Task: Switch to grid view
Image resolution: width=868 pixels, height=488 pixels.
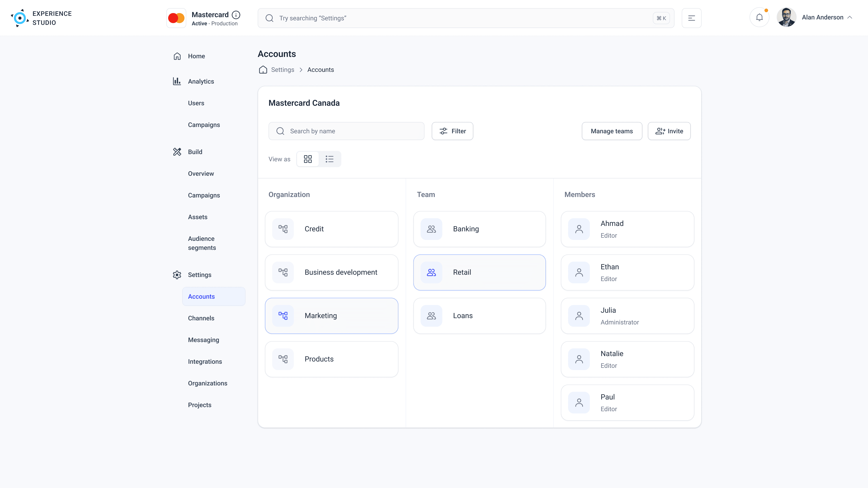Action: click(308, 159)
